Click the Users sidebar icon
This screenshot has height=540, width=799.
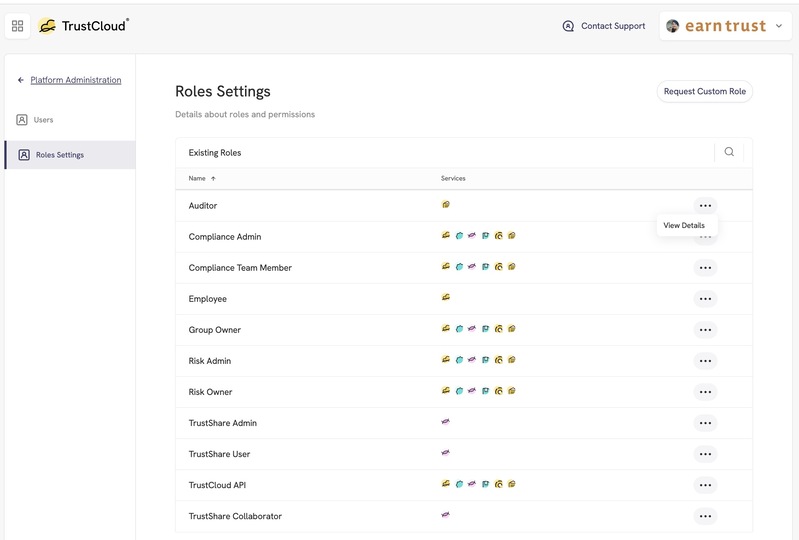(x=22, y=120)
